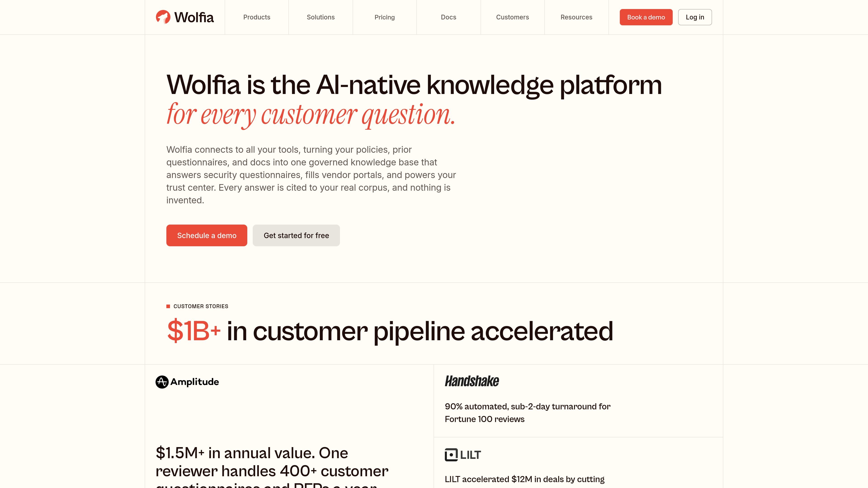868x488 pixels.
Task: Click the Book a demo button
Action: 646,17
